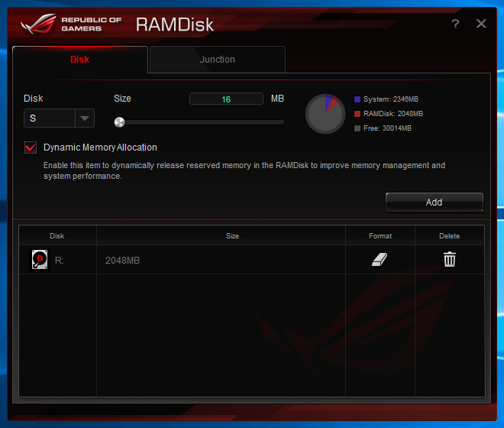The width and height of the screenshot is (504, 428).
Task: Click the RAMDisk memory red swatch
Action: [x=357, y=114]
